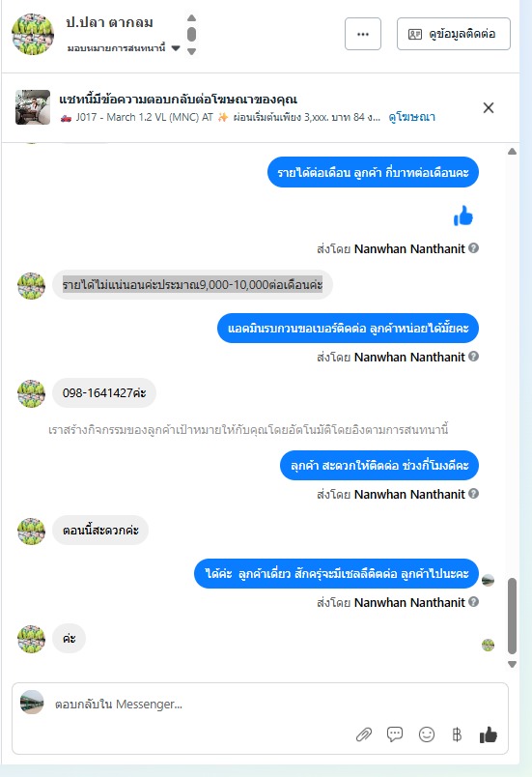The width and height of the screenshot is (532, 777).
Task: Click the Baht payment request icon
Action: coord(457,734)
